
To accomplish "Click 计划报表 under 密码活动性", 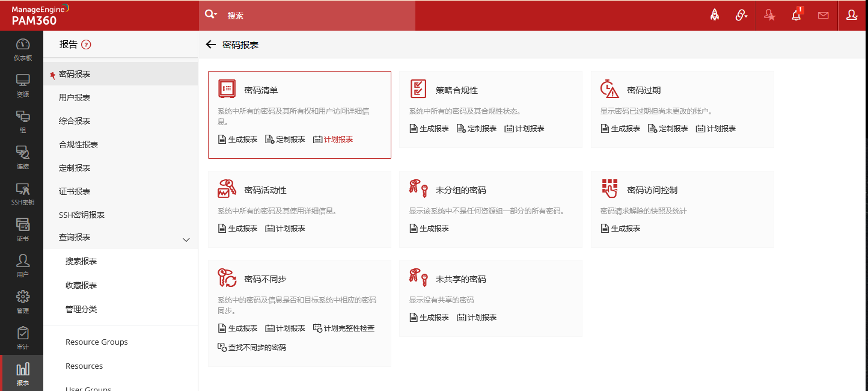I will 286,228.
